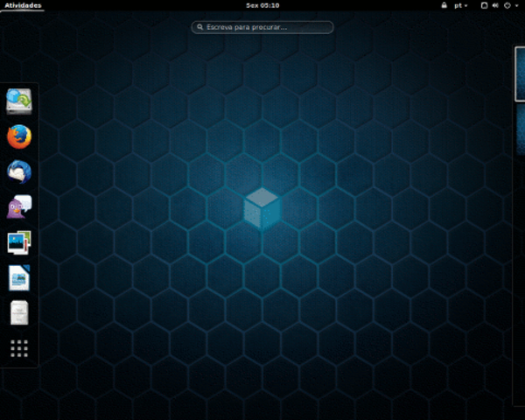Focus the Escreva para procurar search field
Viewport: 525px width, 420px height.
[x=262, y=27]
